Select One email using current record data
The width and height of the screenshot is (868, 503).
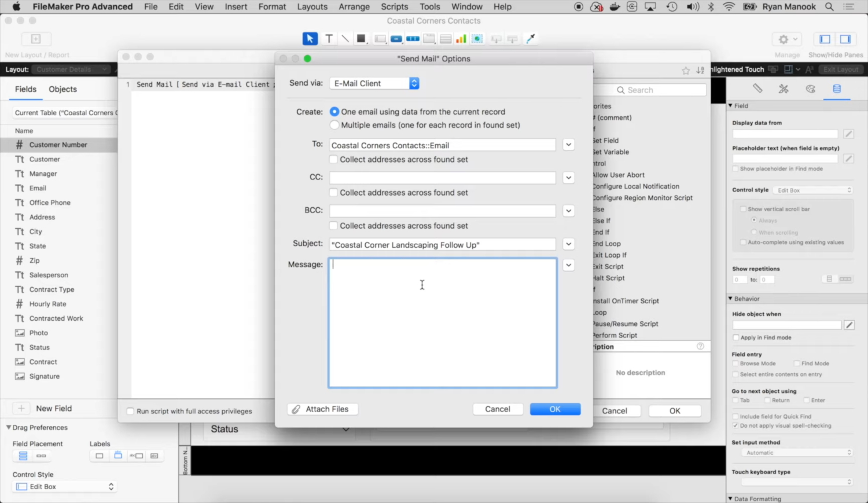coord(334,112)
